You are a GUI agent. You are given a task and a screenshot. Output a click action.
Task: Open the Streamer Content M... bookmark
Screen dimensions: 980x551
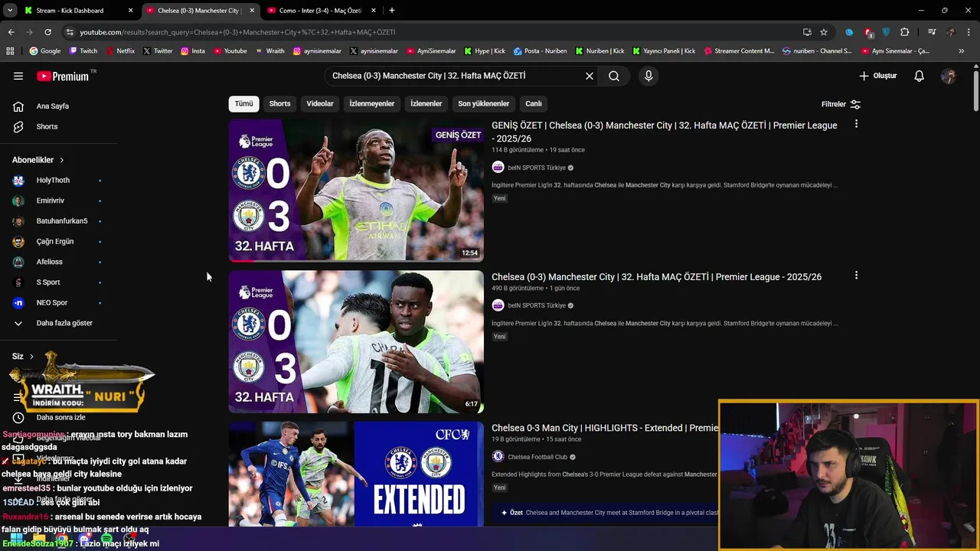tap(738, 51)
